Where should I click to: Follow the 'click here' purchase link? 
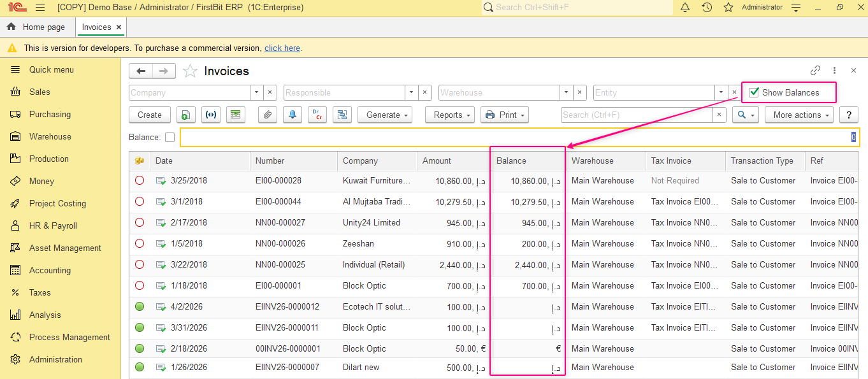282,48
